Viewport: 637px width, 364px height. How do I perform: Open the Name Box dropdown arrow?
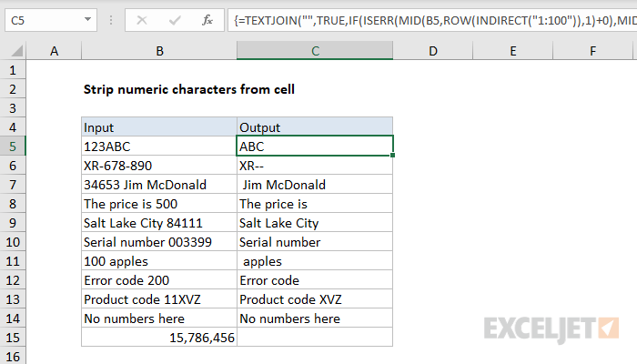(x=87, y=19)
